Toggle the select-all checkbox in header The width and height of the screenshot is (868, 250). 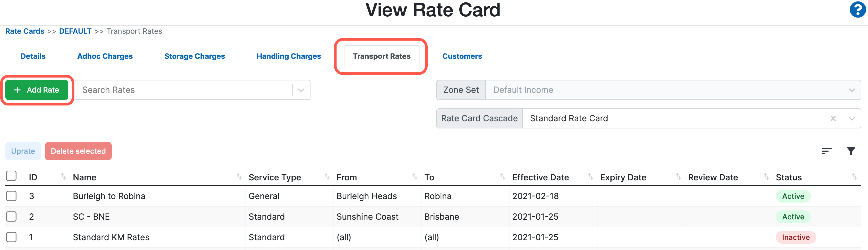(12, 176)
